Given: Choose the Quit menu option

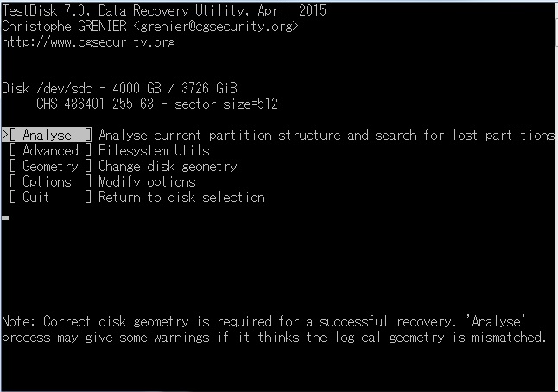Looking at the screenshot, I should 36,197.
